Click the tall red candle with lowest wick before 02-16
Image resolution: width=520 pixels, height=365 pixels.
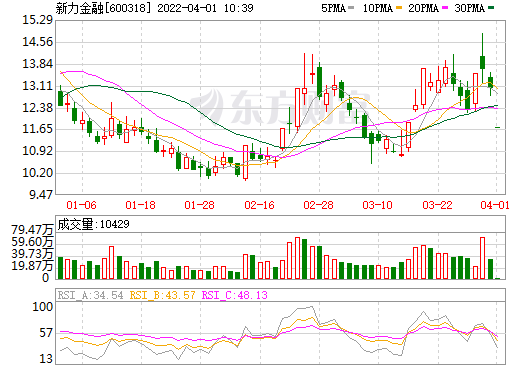[x=246, y=162]
